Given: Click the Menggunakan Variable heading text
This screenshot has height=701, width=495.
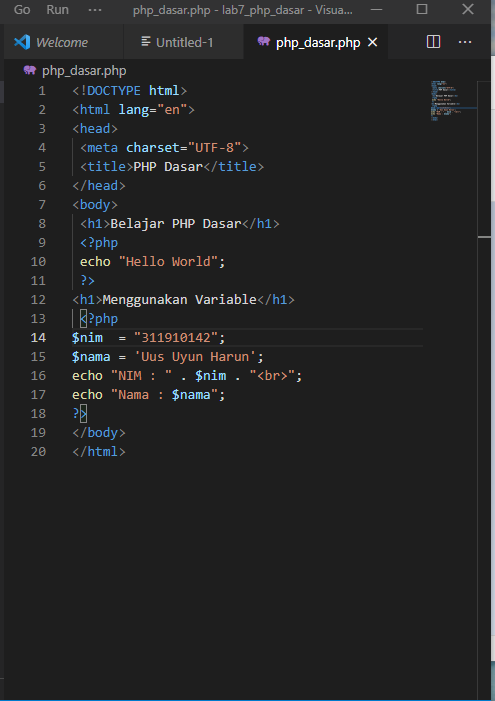Looking at the screenshot, I should point(179,300).
